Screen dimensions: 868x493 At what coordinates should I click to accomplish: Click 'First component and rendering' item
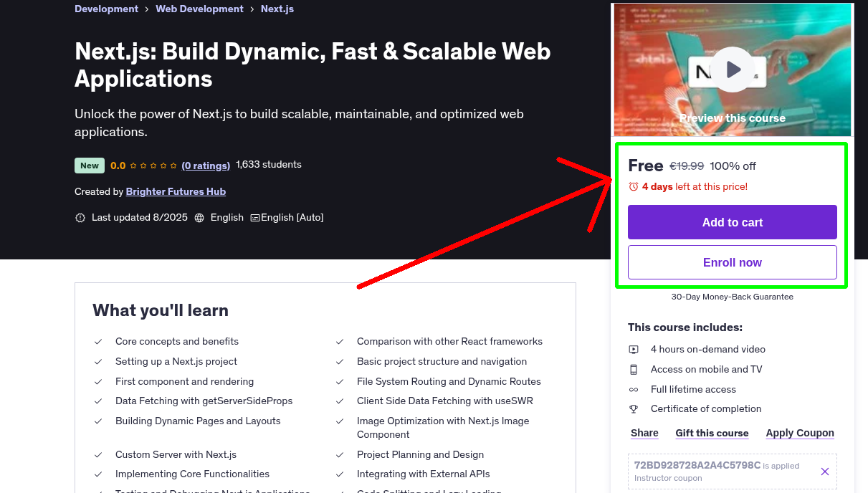(x=185, y=382)
